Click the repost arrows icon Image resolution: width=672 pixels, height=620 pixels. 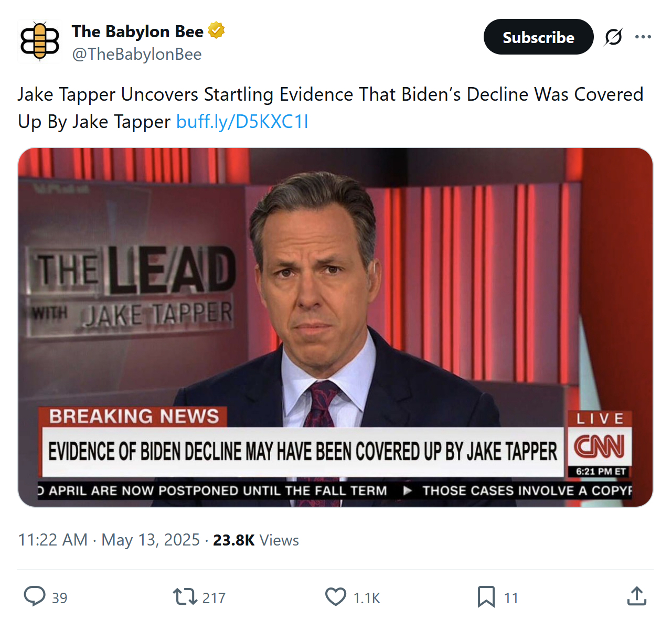pyautogui.click(x=184, y=596)
